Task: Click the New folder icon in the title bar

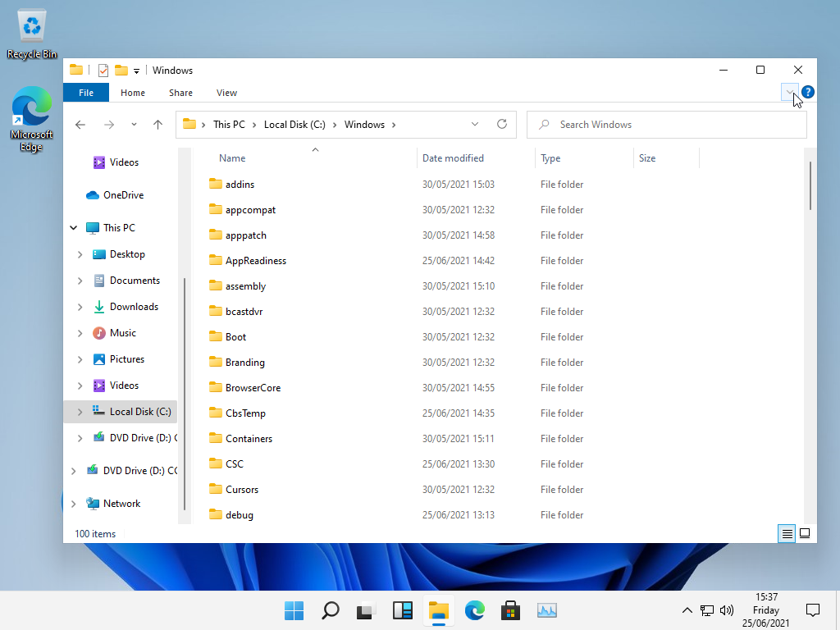Action: tap(121, 71)
